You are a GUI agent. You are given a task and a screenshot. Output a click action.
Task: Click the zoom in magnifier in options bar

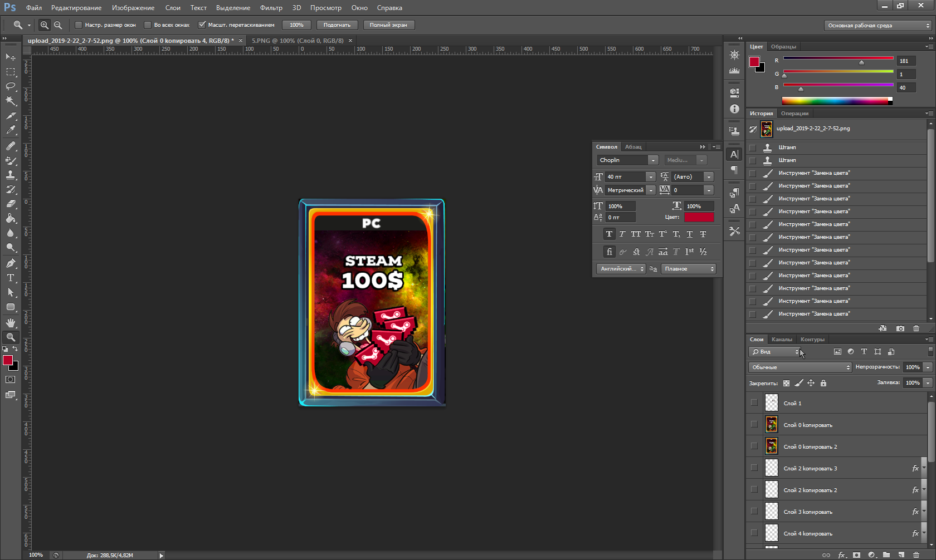[45, 25]
